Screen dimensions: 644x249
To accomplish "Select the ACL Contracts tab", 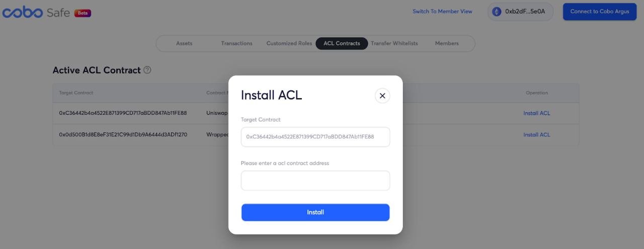I will 342,43.
